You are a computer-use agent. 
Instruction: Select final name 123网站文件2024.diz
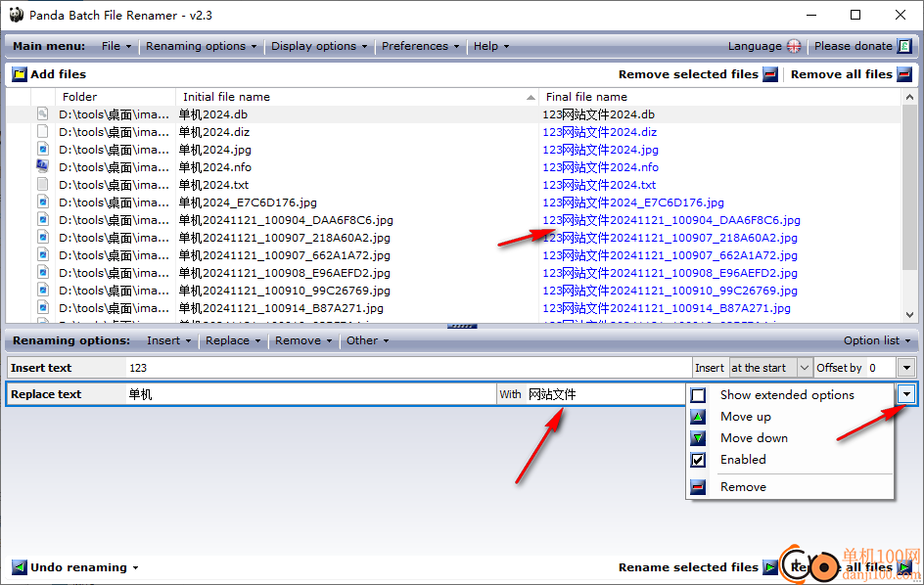599,132
